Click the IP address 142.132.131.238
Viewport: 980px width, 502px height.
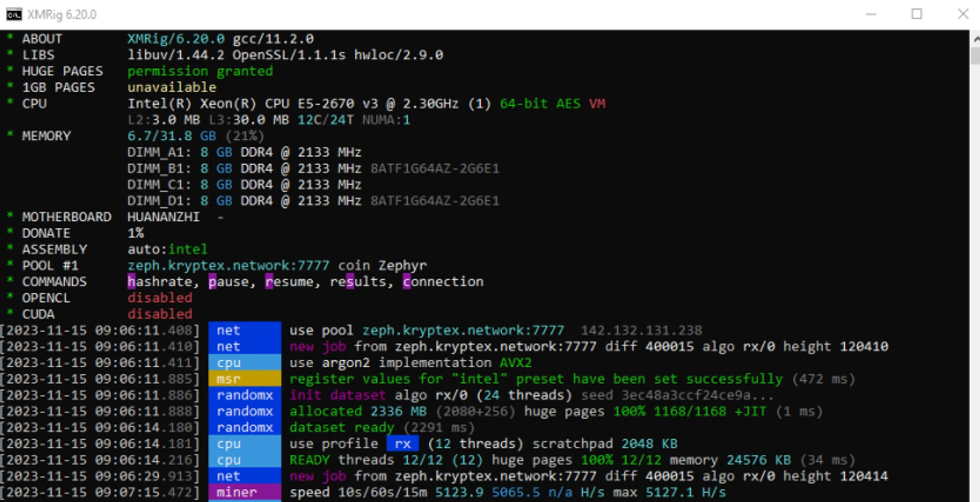pos(641,330)
